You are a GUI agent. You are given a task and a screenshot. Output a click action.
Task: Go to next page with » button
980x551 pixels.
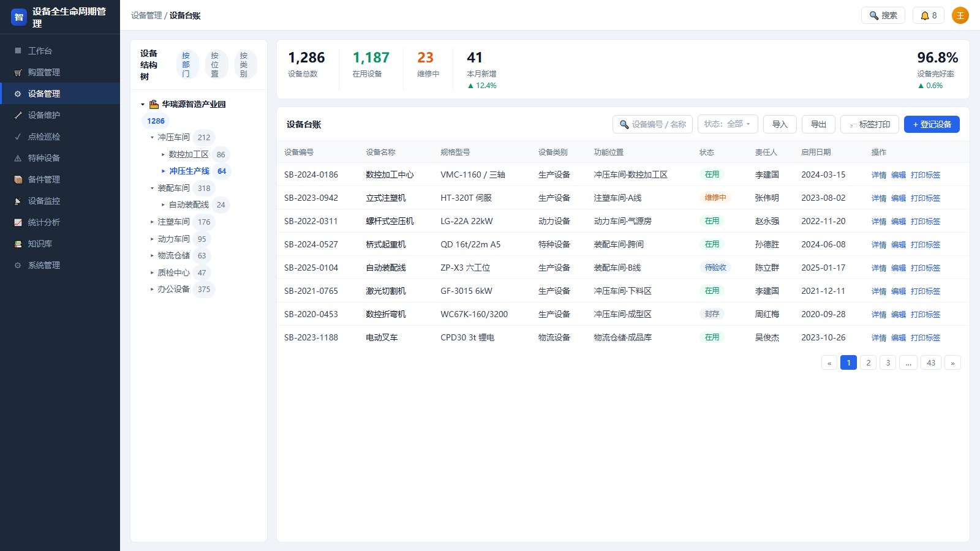952,362
